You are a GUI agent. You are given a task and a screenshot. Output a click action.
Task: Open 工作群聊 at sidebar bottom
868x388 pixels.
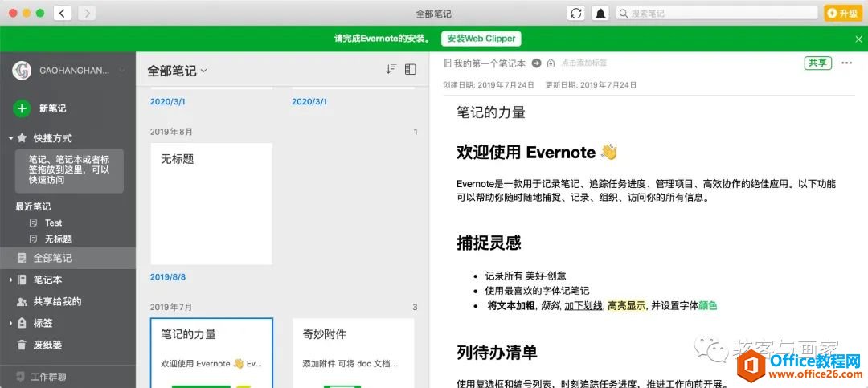tap(49, 377)
